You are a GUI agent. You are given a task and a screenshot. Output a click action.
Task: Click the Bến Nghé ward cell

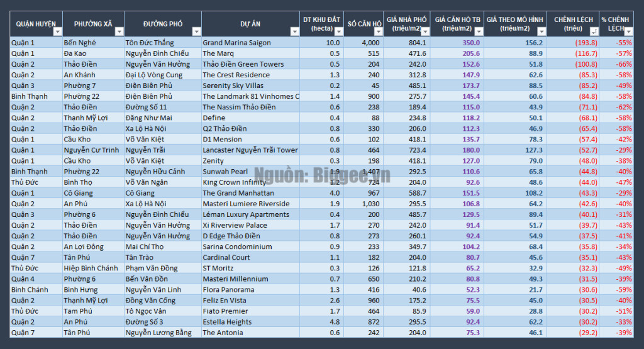[x=93, y=43]
